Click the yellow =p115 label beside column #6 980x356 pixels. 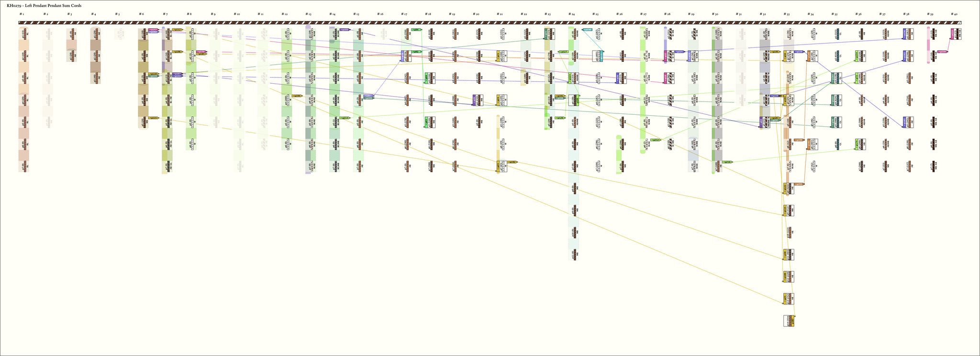[x=153, y=118]
